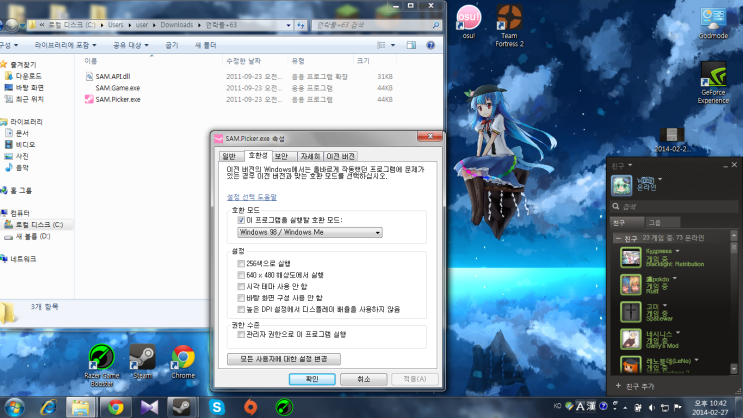Switch to the 일반 tab
Viewport: 743px width, 418px height.
coord(229,156)
